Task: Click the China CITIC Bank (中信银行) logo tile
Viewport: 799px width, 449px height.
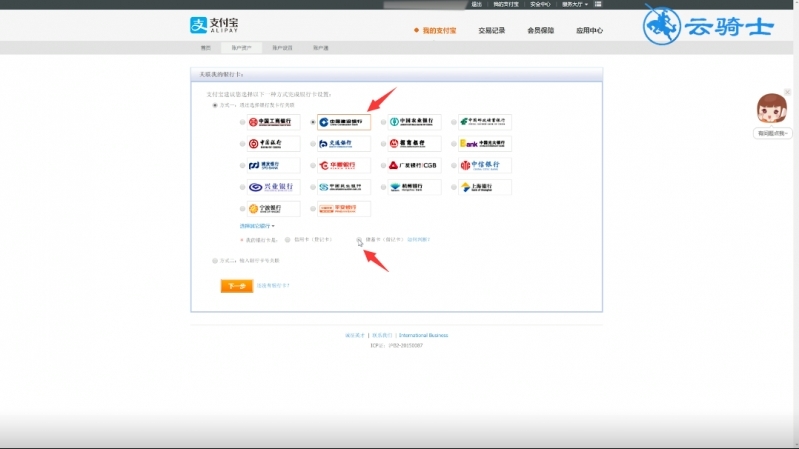Action: (x=485, y=165)
